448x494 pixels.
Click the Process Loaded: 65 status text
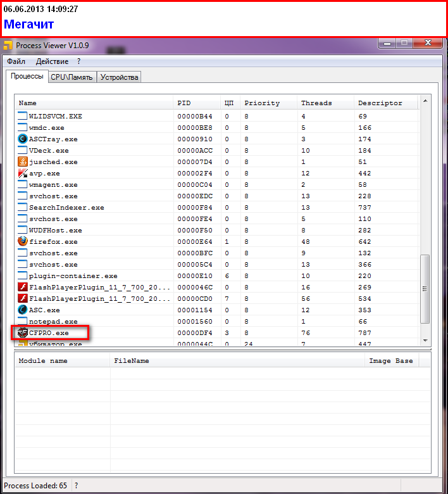pos(35,486)
